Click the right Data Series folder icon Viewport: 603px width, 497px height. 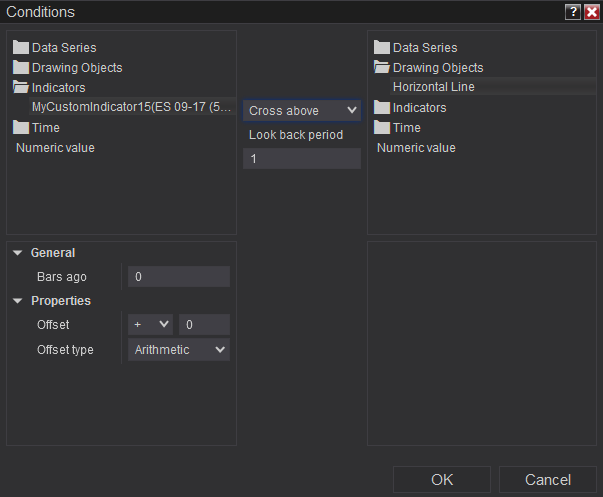(x=381, y=47)
